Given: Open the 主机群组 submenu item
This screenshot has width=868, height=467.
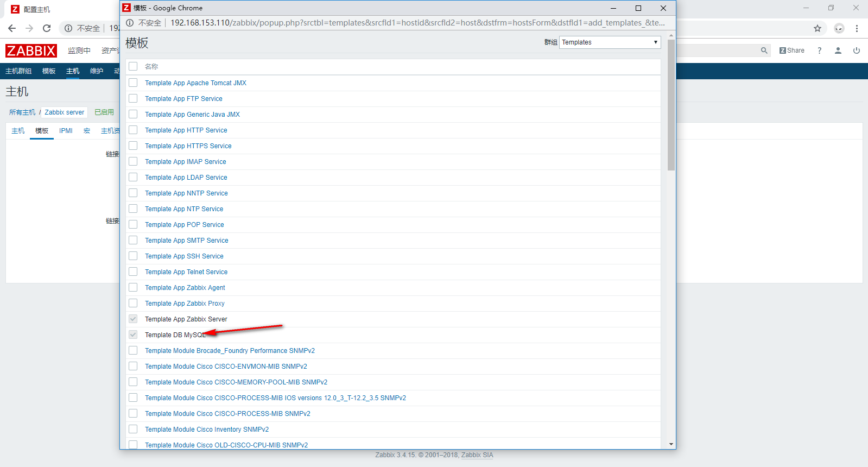Looking at the screenshot, I should click(18, 71).
